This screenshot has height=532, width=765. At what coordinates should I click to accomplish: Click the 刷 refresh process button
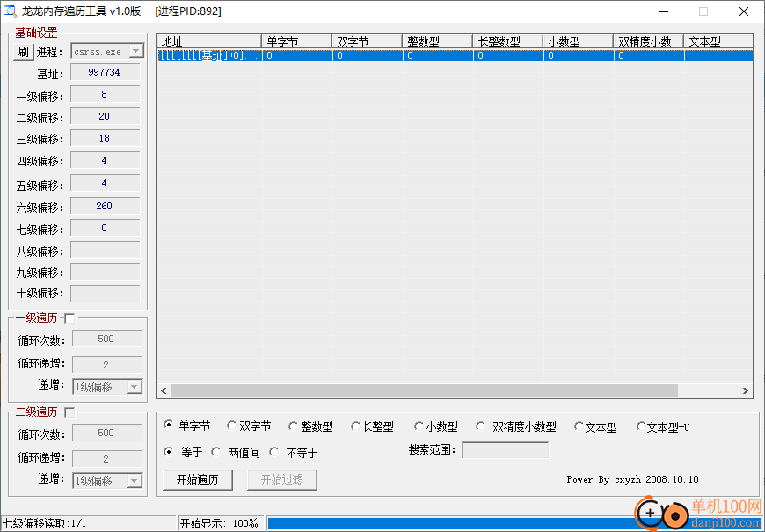point(23,52)
